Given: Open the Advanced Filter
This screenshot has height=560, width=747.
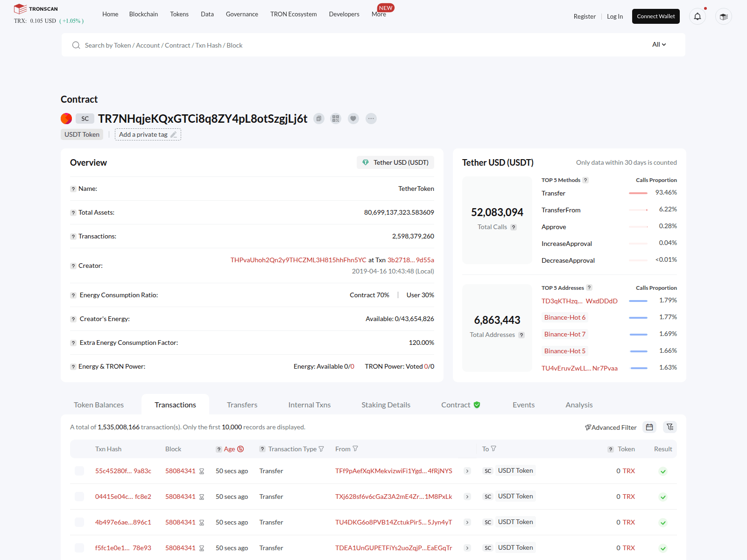Looking at the screenshot, I should click(x=611, y=427).
